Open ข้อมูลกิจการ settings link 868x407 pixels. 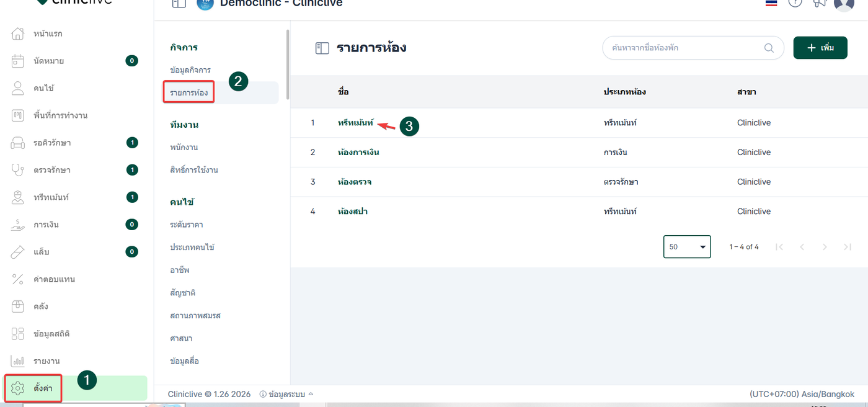190,70
